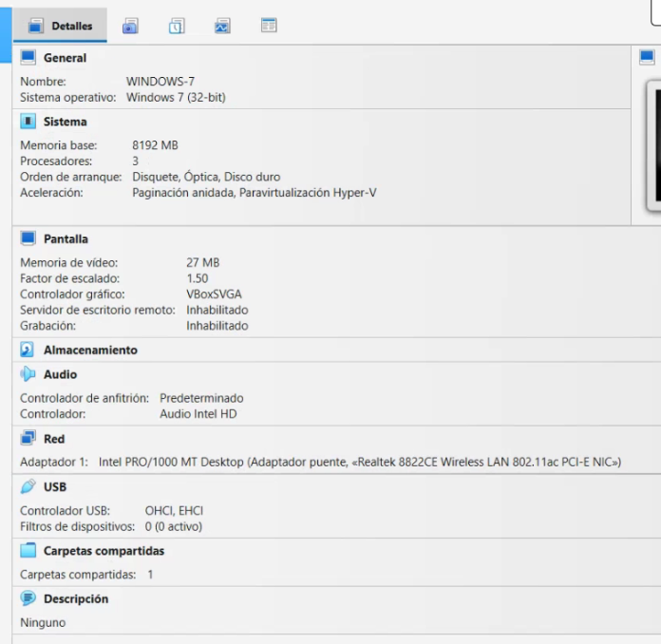
Task: Open Pantalla settings heading
Action: (x=66, y=239)
